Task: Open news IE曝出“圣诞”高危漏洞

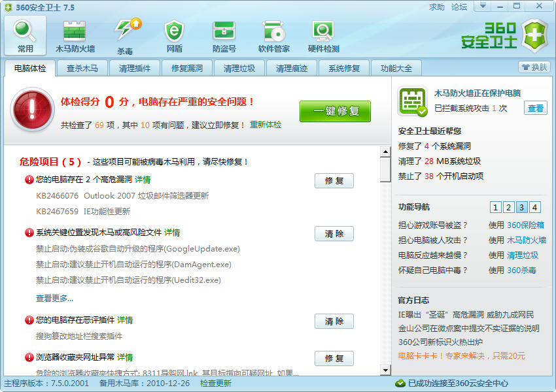Action: (x=466, y=315)
